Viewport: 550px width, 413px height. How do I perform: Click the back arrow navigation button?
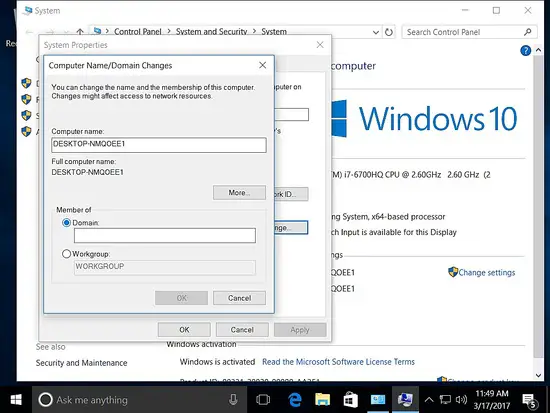[x=29, y=32]
